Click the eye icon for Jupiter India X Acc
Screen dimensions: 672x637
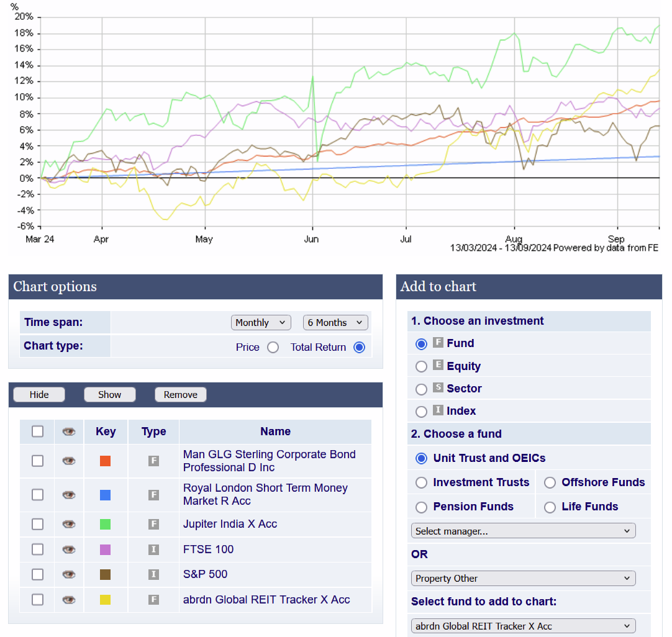[x=69, y=524]
